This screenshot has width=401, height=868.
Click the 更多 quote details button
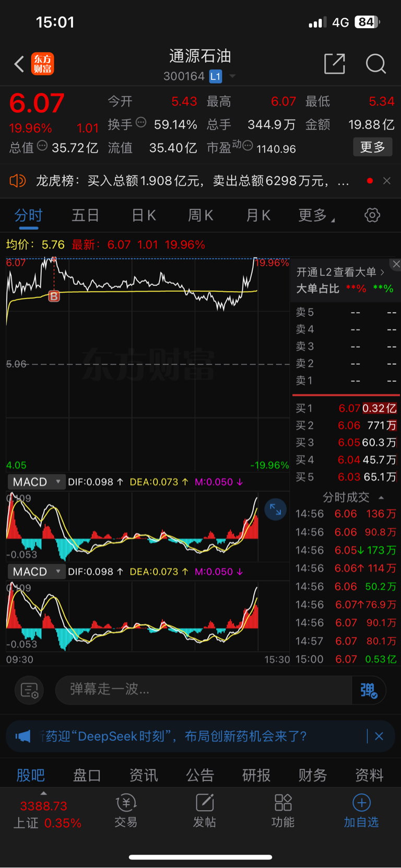[x=373, y=147]
